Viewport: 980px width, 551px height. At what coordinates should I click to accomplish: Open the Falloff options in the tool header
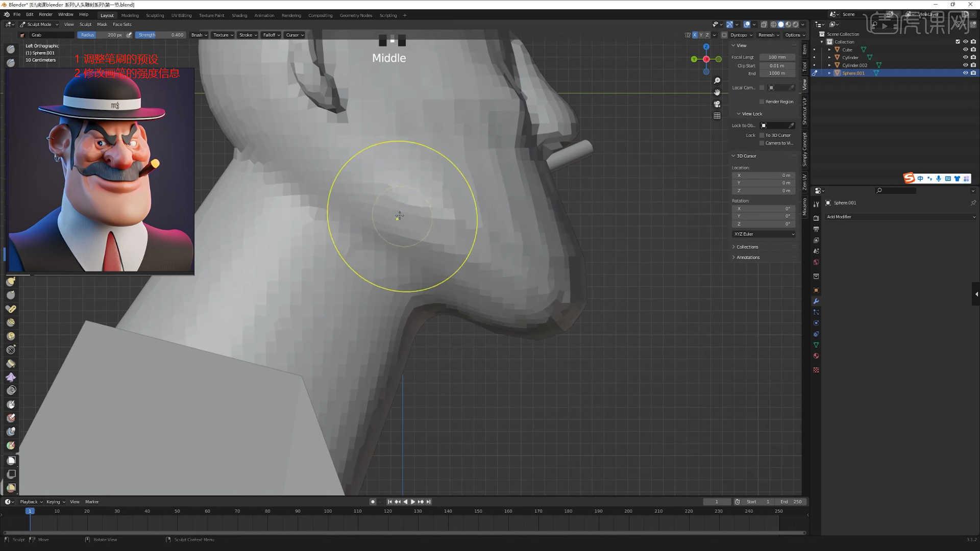click(x=271, y=35)
